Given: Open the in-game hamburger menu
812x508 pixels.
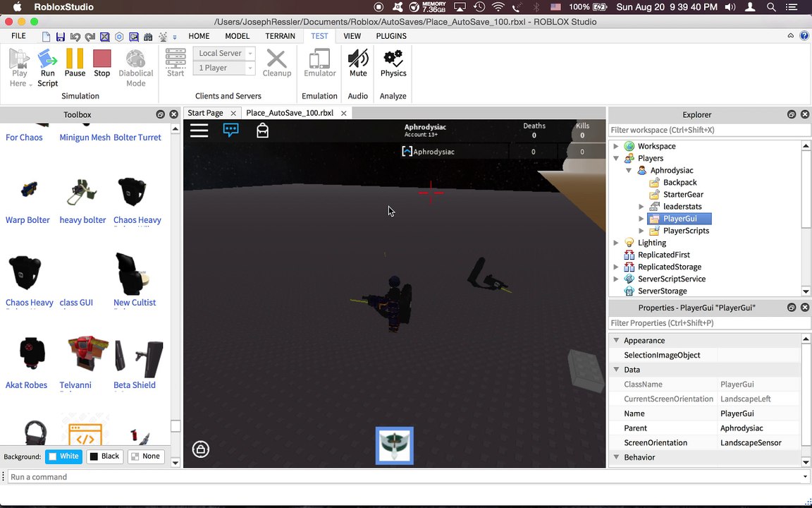Looking at the screenshot, I should [199, 131].
